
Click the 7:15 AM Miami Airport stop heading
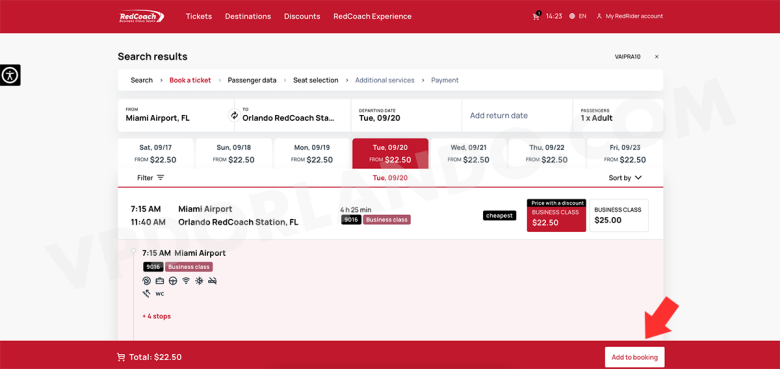pos(184,253)
